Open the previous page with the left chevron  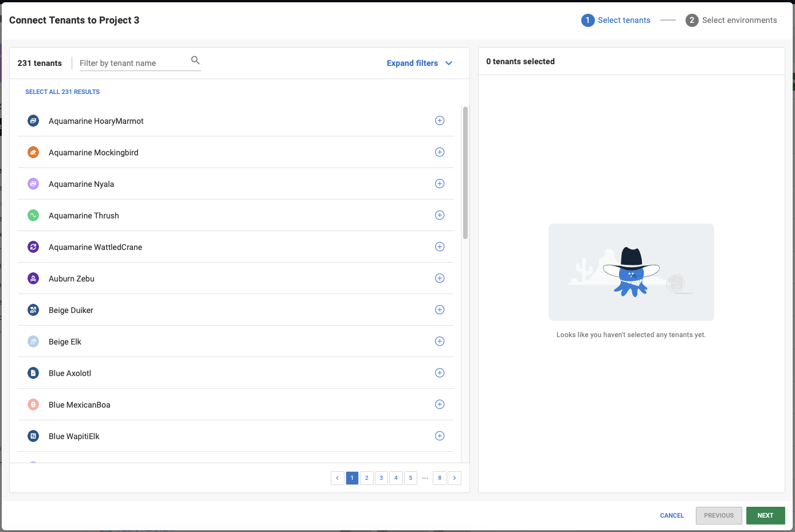[337, 478]
